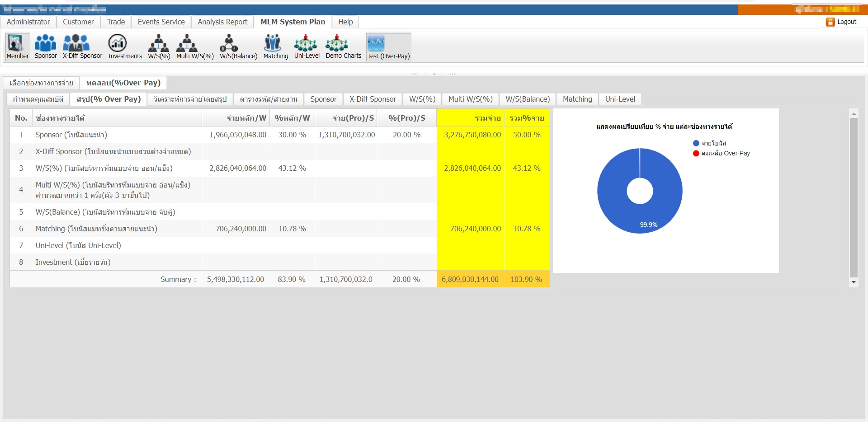Select the ตารางรหัส/สายงาน tab
The image size is (868, 422).
pyautogui.click(x=269, y=99)
